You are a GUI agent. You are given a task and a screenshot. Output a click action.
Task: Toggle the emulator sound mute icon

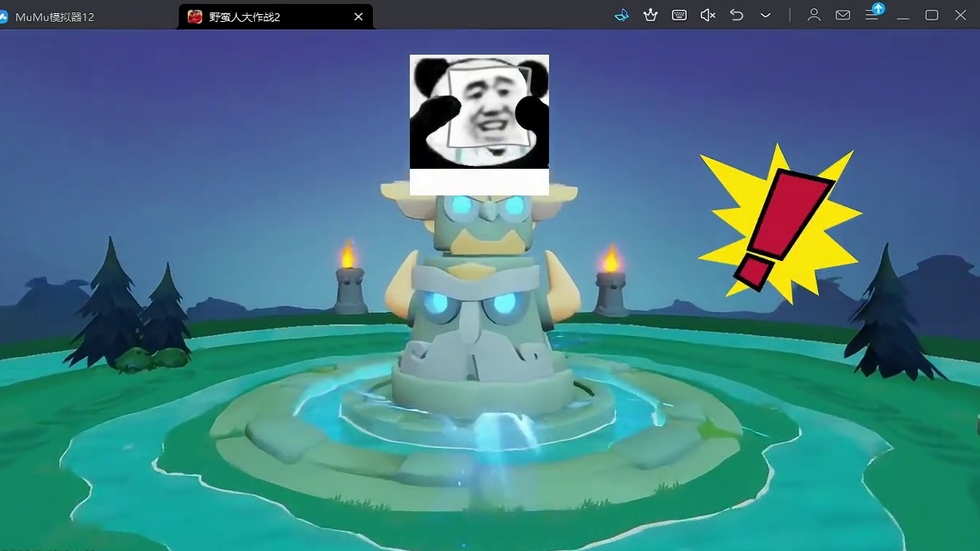pyautogui.click(x=708, y=15)
